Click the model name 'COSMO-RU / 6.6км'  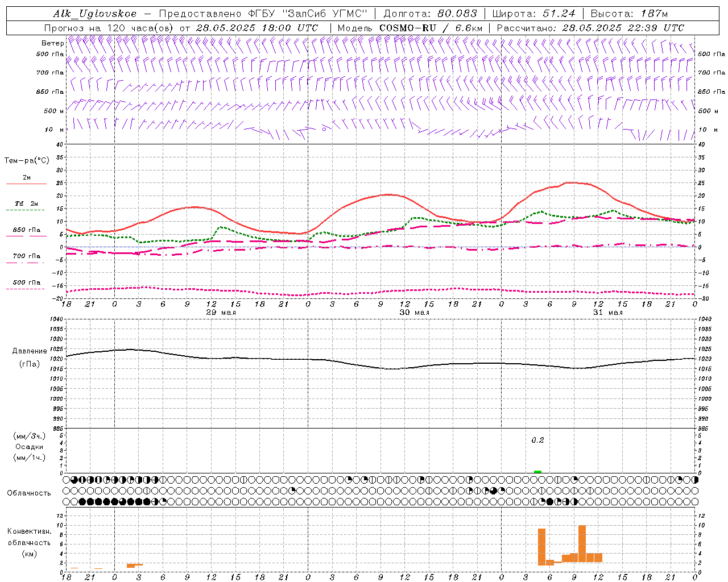(431, 28)
